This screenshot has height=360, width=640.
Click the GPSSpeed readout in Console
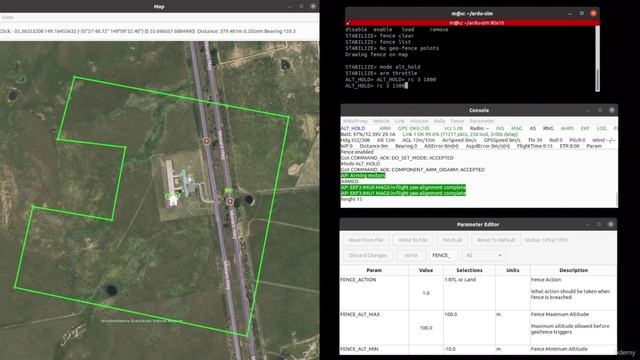coord(502,140)
